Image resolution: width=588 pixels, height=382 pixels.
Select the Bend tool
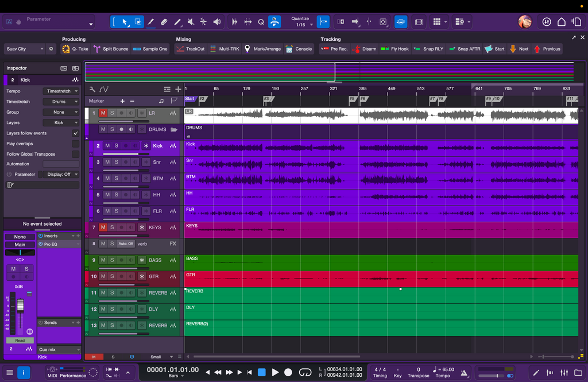[204, 21]
